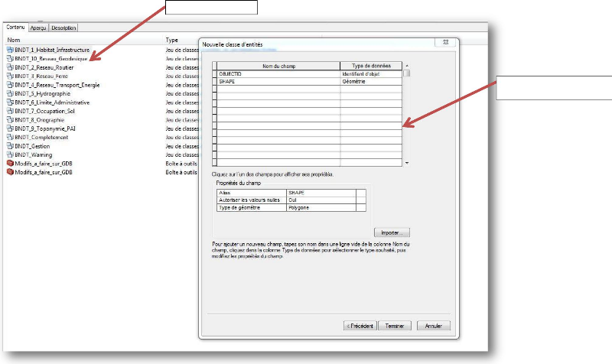Open the Autoriser les valeurs nulles value Oui
This screenshot has width=612, height=364.
tap(321, 200)
